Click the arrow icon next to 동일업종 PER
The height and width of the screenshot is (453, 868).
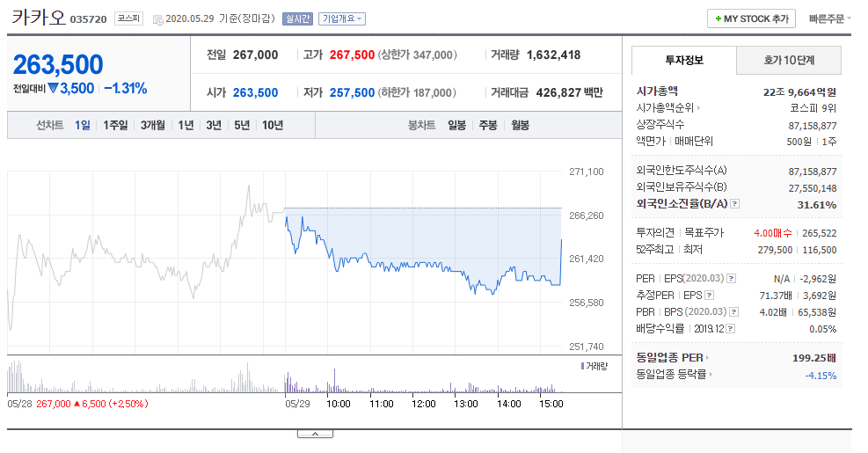[x=708, y=358]
